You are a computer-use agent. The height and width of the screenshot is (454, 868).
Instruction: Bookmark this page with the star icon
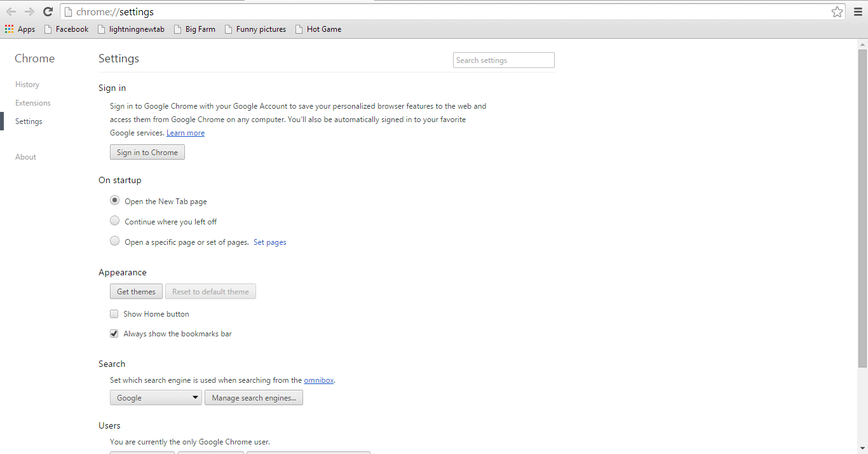(837, 11)
